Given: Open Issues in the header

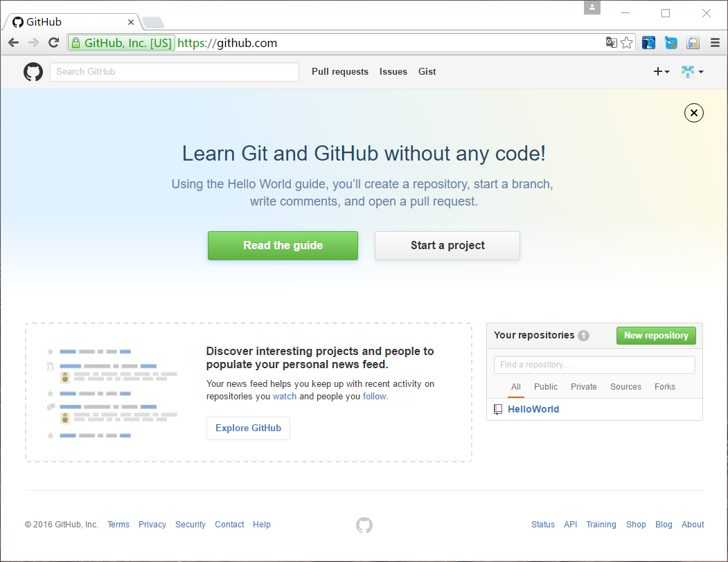Looking at the screenshot, I should [393, 71].
